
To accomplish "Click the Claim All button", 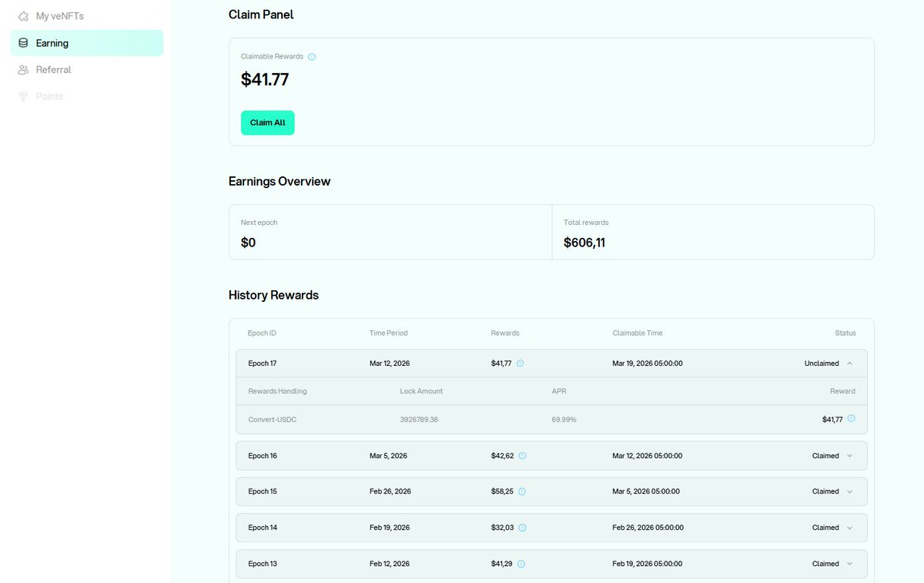I will [268, 122].
